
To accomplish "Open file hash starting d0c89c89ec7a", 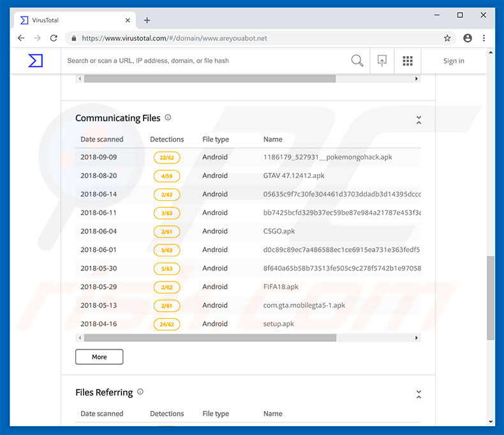I will tap(342, 249).
